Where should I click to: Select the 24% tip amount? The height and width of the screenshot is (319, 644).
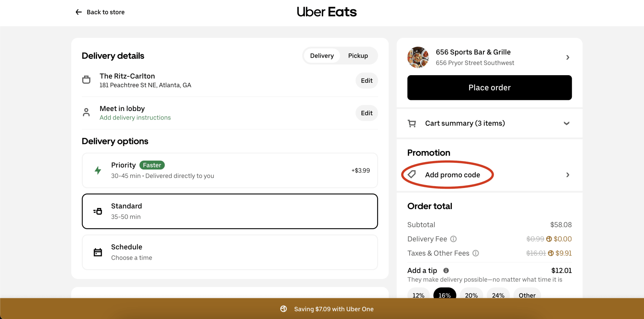tap(498, 295)
